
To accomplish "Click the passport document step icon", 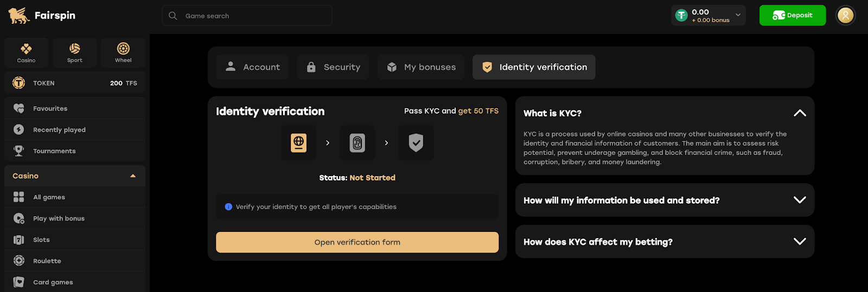I will click(x=298, y=142).
